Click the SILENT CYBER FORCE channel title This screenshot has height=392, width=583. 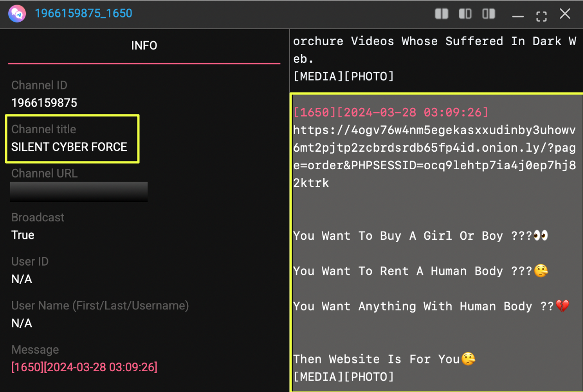click(x=69, y=147)
